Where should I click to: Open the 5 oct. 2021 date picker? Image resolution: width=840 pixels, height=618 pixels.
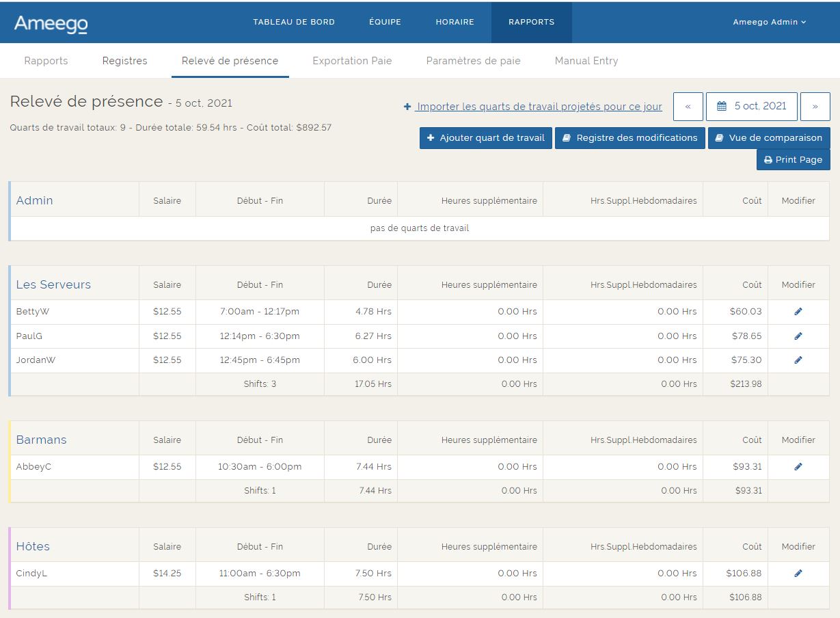[751, 107]
